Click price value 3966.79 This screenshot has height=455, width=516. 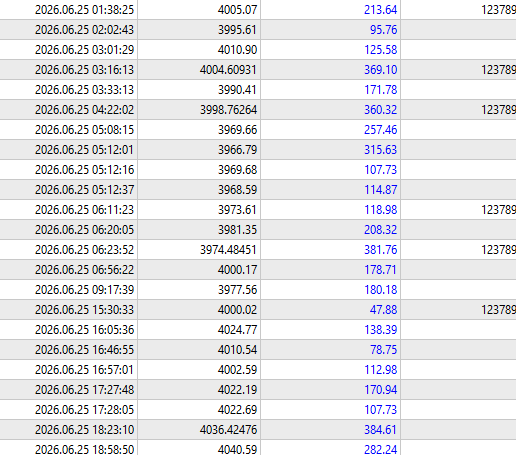coord(237,150)
